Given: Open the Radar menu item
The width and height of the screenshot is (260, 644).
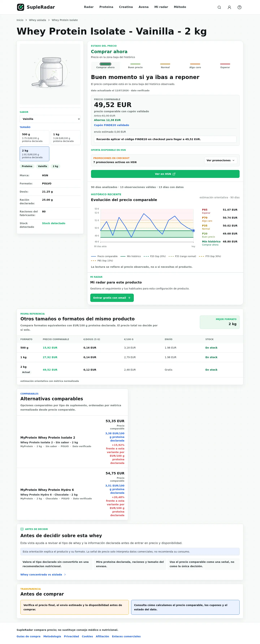Looking at the screenshot, I should coord(89,7).
